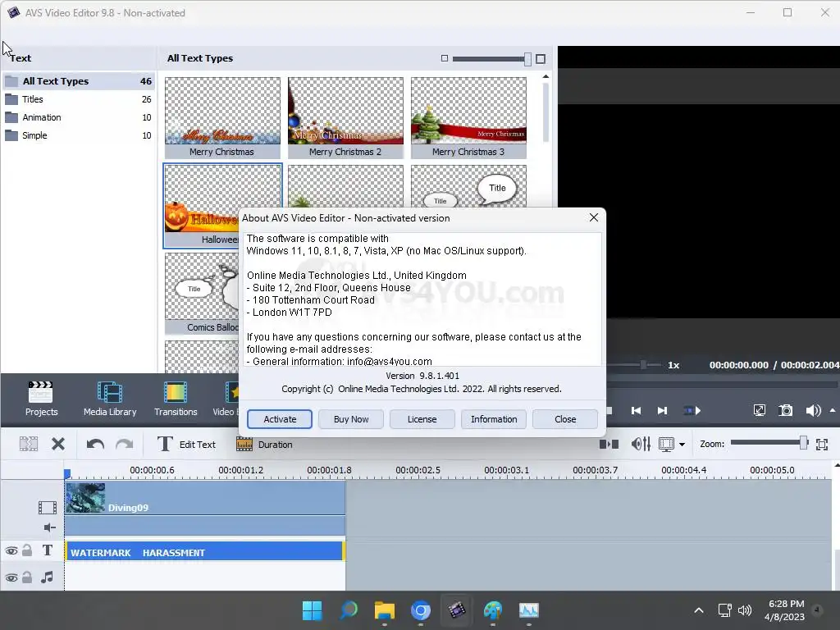Redo the last action
Image resolution: width=840 pixels, height=630 pixels.
click(x=125, y=444)
